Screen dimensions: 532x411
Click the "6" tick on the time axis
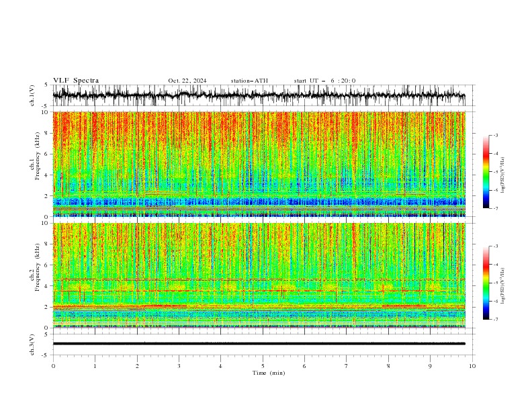coord(304,366)
